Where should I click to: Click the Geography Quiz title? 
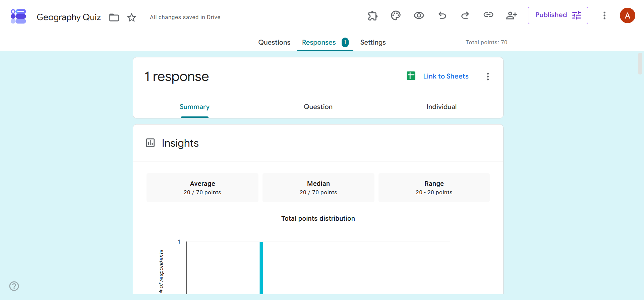(69, 17)
